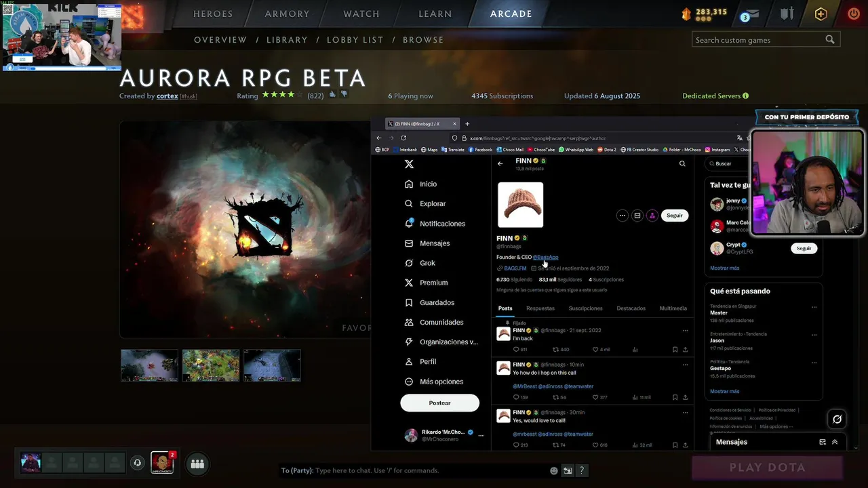Open LEARN tab in Dota top menu
Image resolution: width=868 pixels, height=488 pixels.
pyautogui.click(x=435, y=14)
